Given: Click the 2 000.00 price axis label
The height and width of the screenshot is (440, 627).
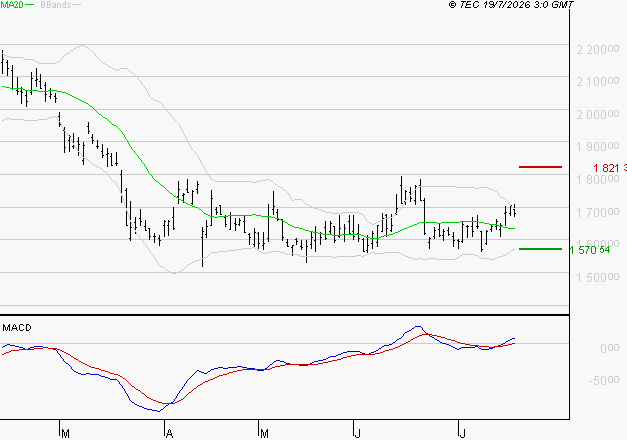Looking at the screenshot, I should pos(598,114).
